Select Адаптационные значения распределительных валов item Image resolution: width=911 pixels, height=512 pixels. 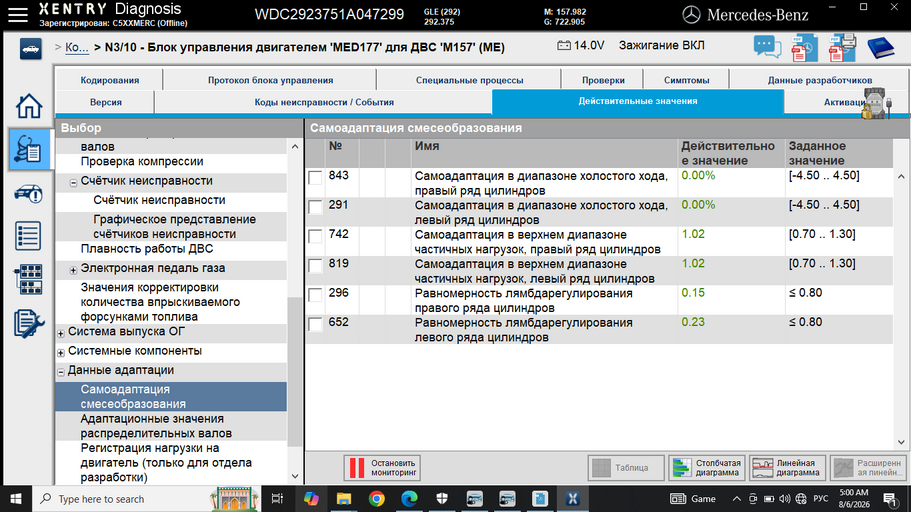tap(156, 426)
